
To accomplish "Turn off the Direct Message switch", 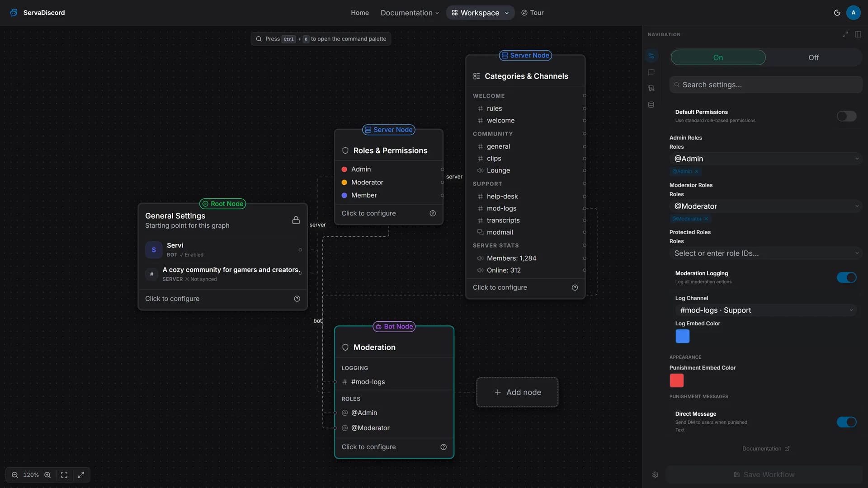I will pos(846,422).
